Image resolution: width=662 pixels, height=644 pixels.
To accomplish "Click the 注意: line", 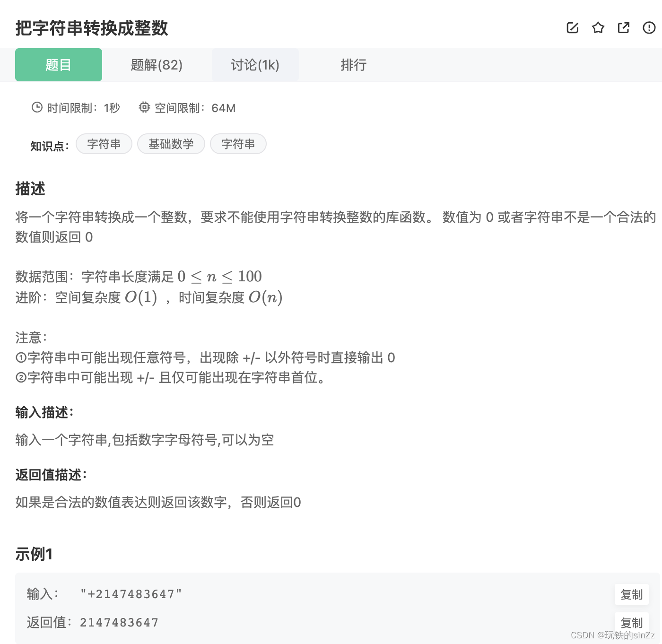I will click(x=31, y=338).
